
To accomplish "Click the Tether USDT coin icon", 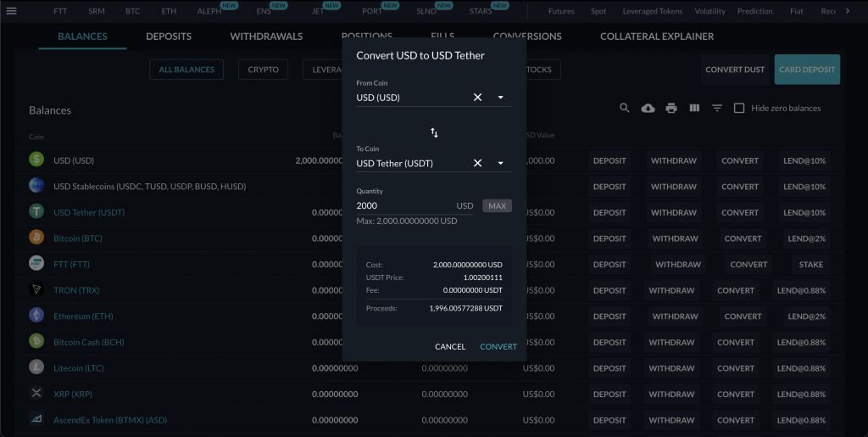I will pyautogui.click(x=36, y=211).
